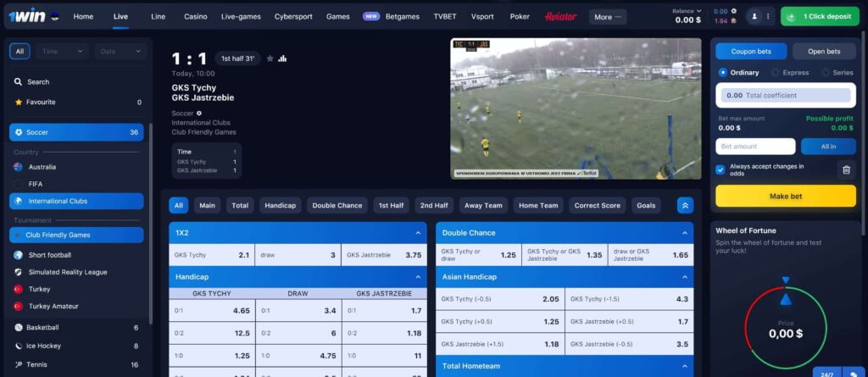Screen dimensions: 868x377
Task: Click the Aviator logo
Action: [x=560, y=17]
